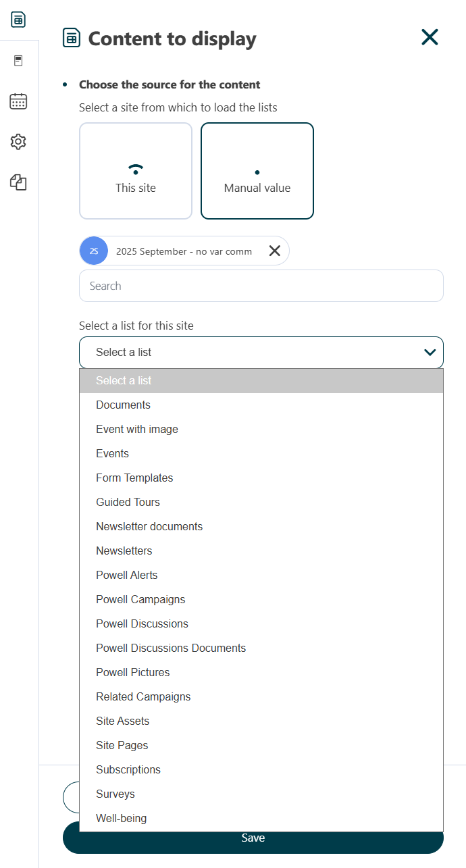Click the Content to display header icon
The width and height of the screenshot is (466, 868).
(70, 38)
